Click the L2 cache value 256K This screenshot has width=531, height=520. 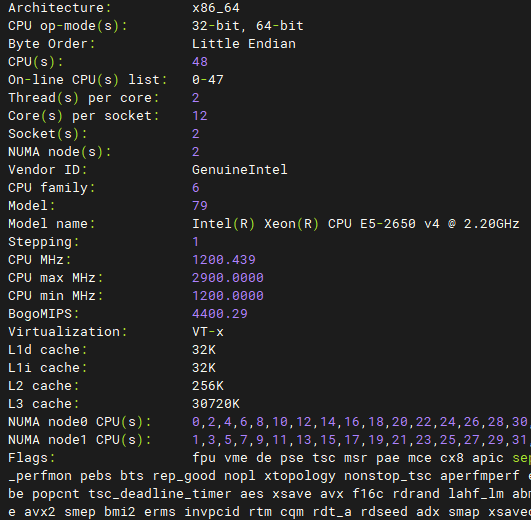(x=208, y=386)
